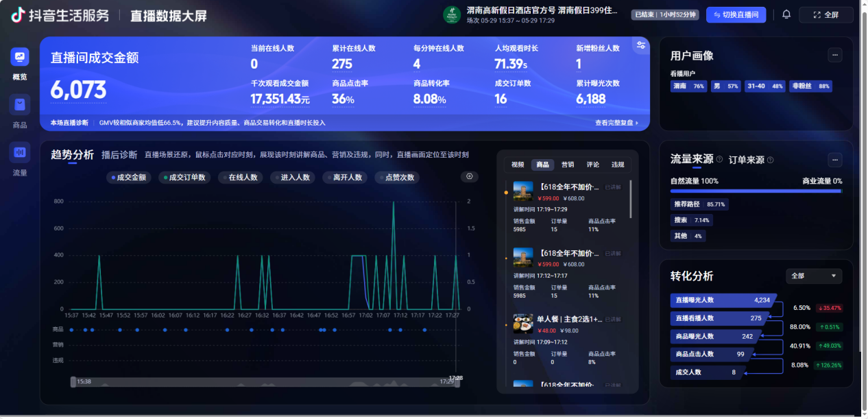Click the 人均观看时长 71.39s value
The height and width of the screenshot is (419, 868).
point(511,64)
